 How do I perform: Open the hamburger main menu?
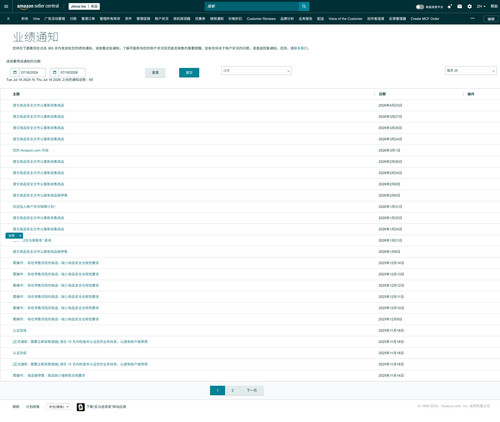point(6,6)
